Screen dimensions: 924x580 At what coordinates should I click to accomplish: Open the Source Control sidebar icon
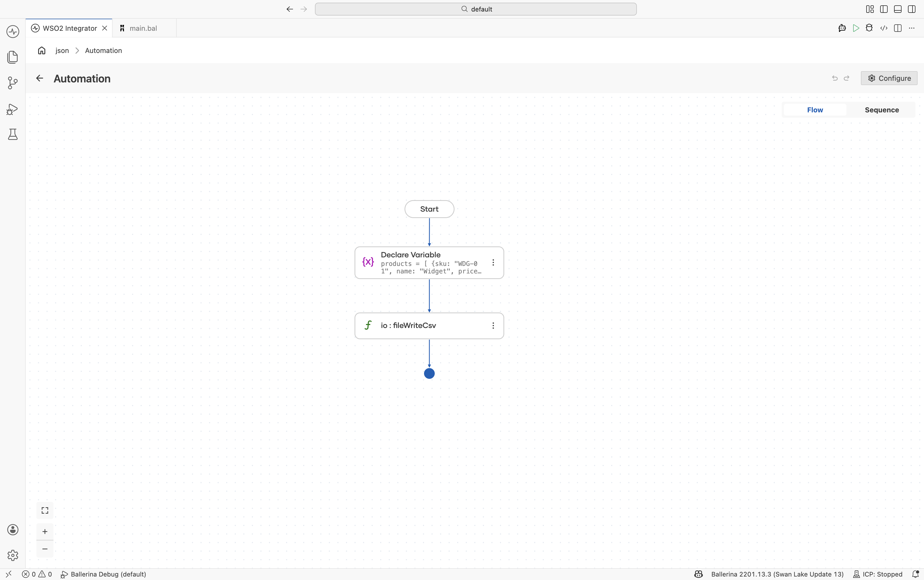(13, 83)
